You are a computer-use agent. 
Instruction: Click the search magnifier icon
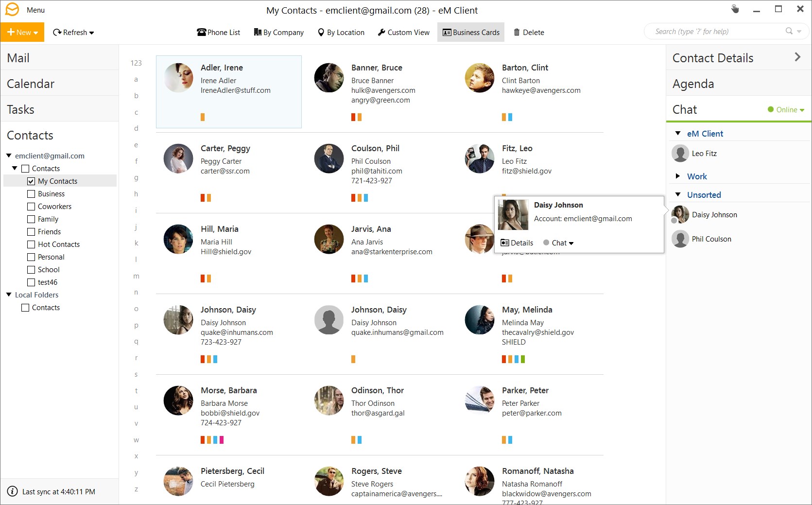pos(789,31)
